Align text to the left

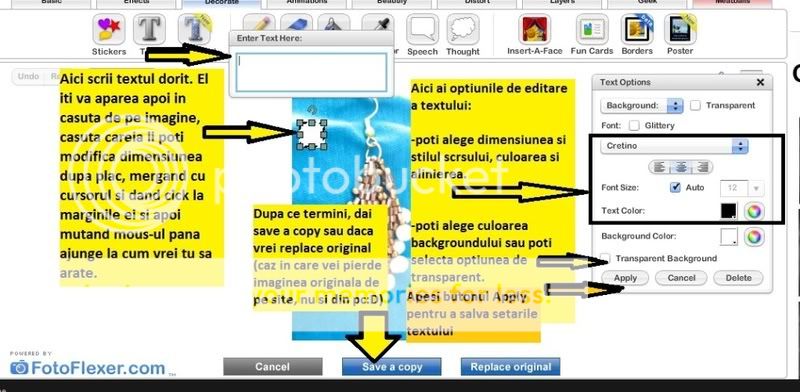click(660, 167)
